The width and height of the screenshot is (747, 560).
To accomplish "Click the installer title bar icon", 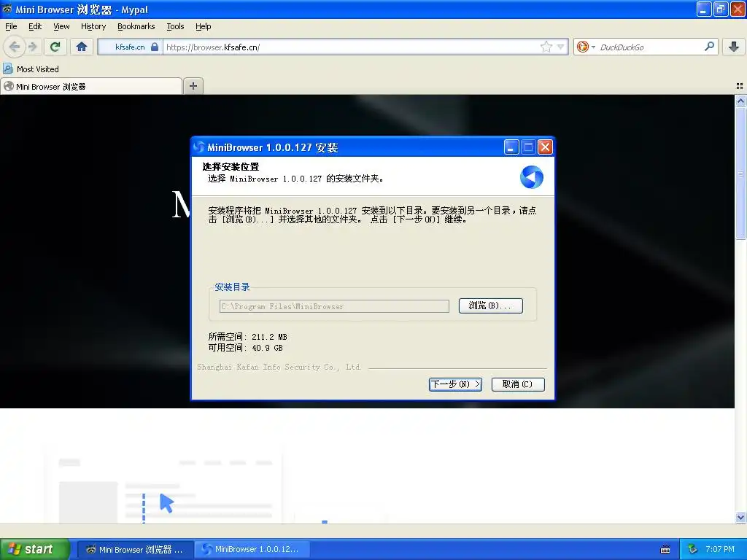I will coord(199,147).
